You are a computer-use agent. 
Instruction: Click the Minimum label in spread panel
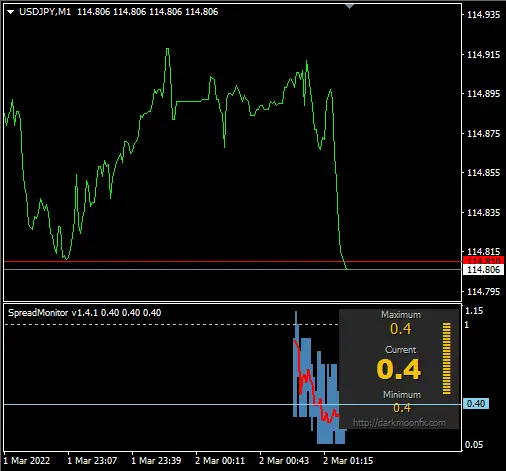402,395
